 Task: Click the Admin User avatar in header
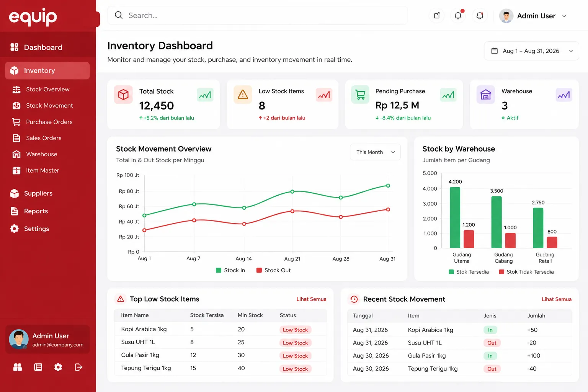(506, 16)
